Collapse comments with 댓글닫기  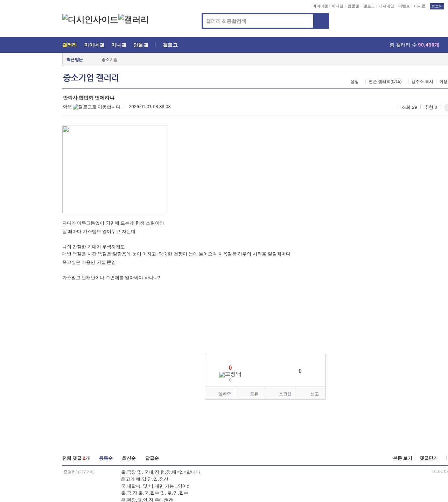(429, 458)
